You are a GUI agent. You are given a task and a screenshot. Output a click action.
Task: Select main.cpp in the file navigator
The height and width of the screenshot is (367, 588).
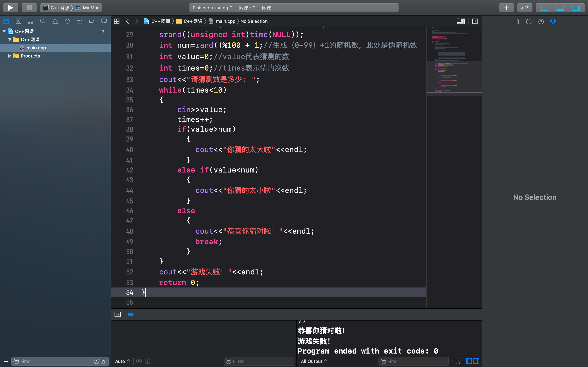click(x=36, y=47)
